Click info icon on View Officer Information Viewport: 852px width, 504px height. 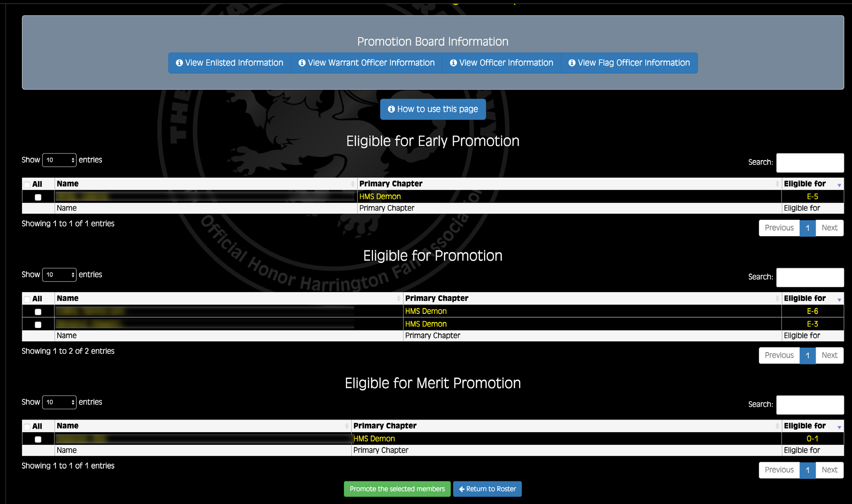(x=454, y=63)
